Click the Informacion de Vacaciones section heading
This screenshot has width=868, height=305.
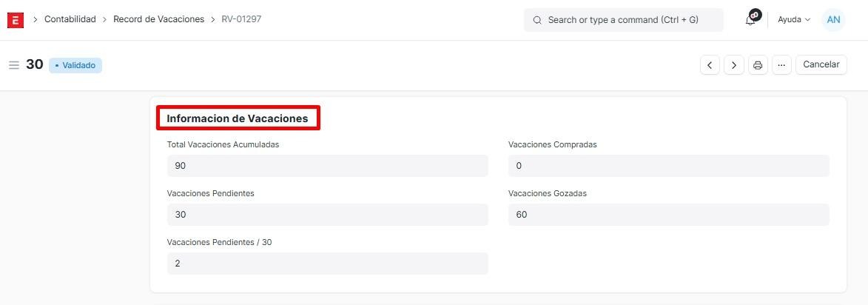237,118
